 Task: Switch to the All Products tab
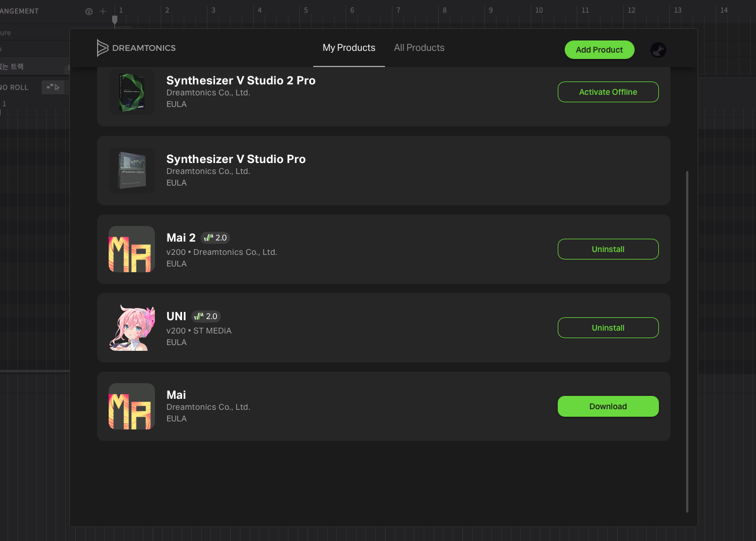point(419,48)
